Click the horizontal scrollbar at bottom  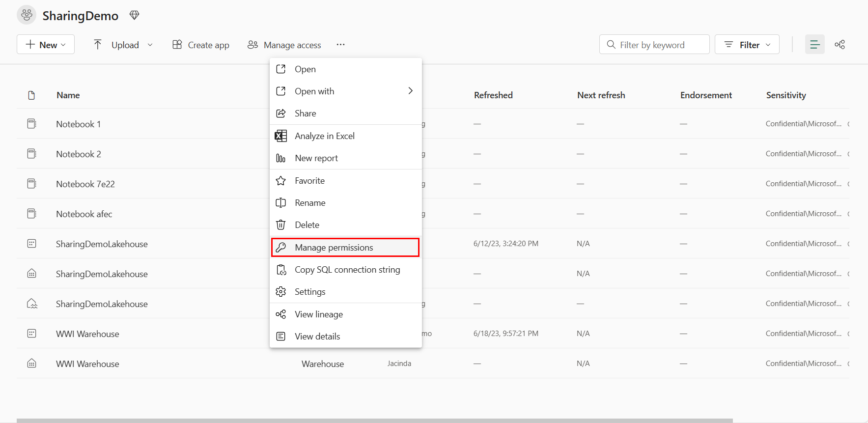coord(374,421)
